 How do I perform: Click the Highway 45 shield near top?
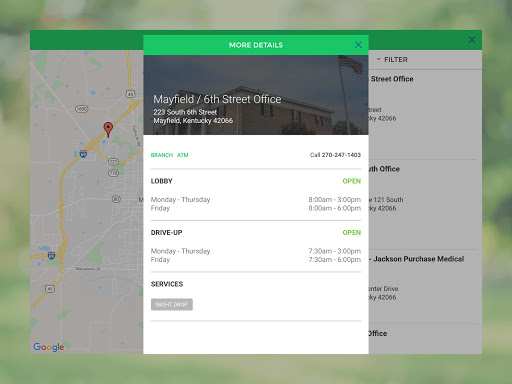pyautogui.click(x=130, y=94)
